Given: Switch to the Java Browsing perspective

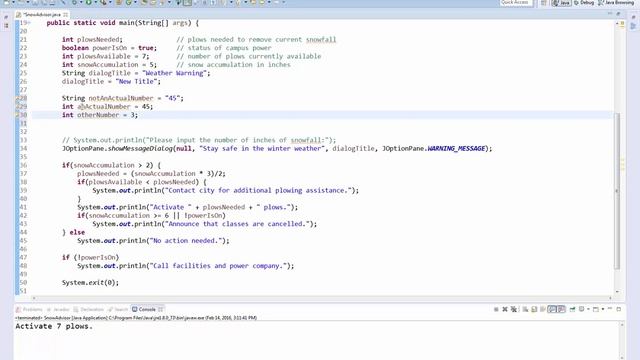Looking at the screenshot, I should 616,3.
